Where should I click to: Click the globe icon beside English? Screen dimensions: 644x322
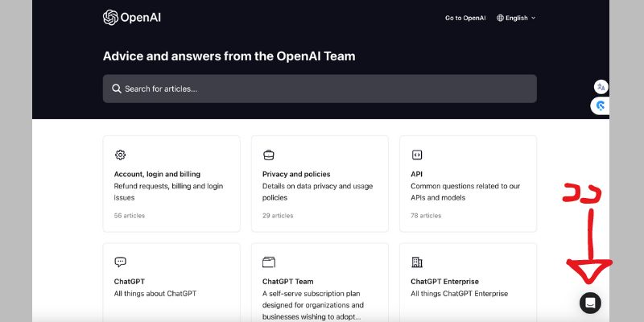[x=500, y=18]
